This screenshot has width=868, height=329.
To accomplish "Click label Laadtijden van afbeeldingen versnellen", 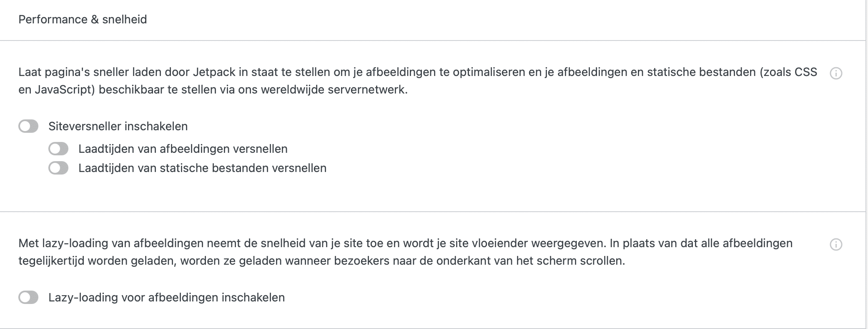I will (183, 149).
